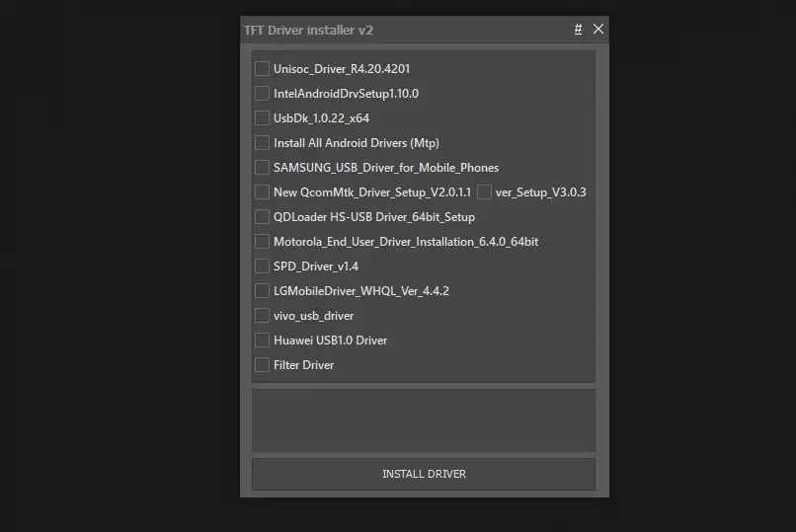This screenshot has width=796, height=532.
Task: Click the IntelAndroidDrvSetup1.10.0 label text
Action: click(347, 94)
